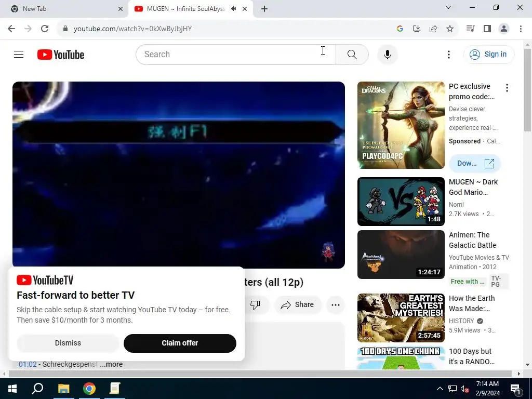
Task: Open File Explorer from taskbar
Action: (x=63, y=389)
